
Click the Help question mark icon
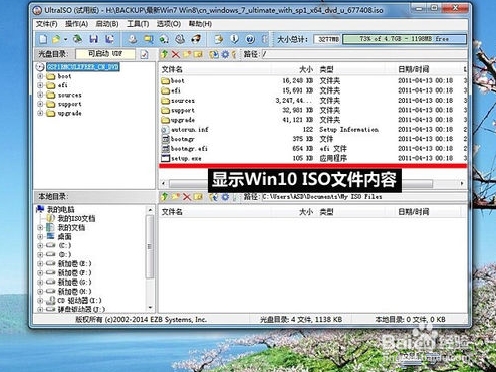pyautogui.click(x=250, y=39)
